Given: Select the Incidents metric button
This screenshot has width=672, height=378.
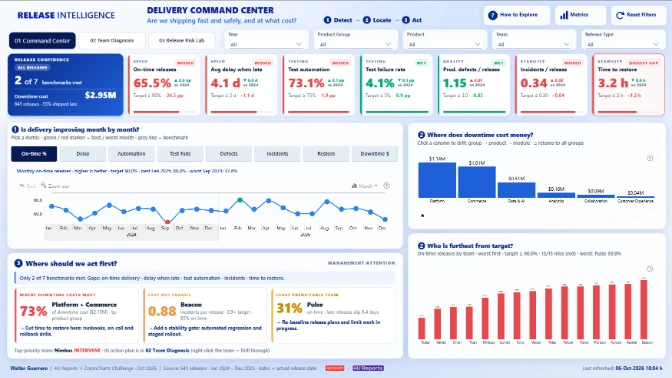Looking at the screenshot, I should tap(277, 154).
